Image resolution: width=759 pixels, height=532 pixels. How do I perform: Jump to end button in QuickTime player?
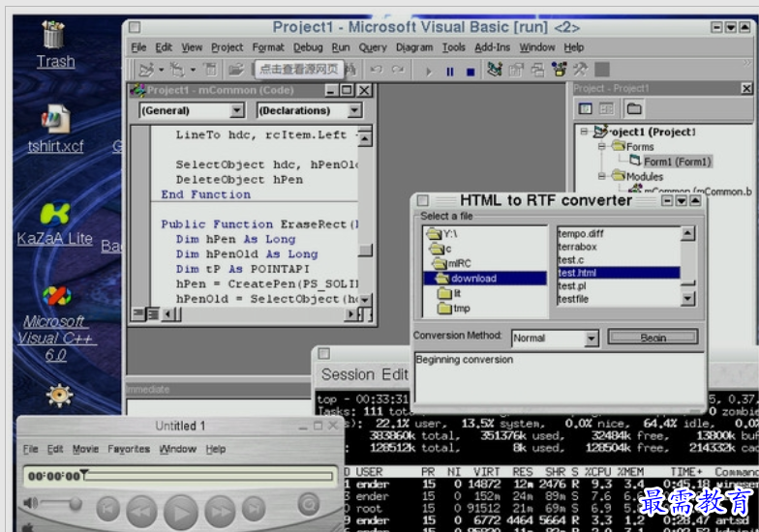click(254, 509)
